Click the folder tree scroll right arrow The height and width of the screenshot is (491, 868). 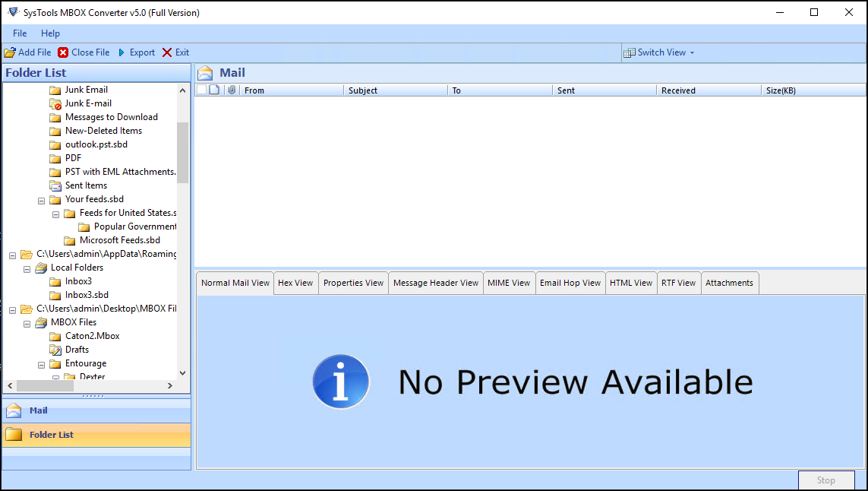click(170, 385)
